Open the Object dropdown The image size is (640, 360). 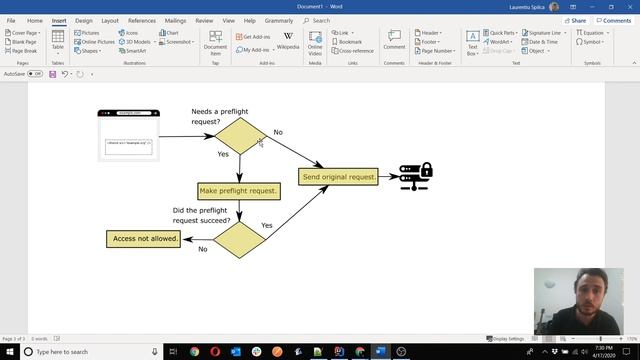(x=549, y=51)
